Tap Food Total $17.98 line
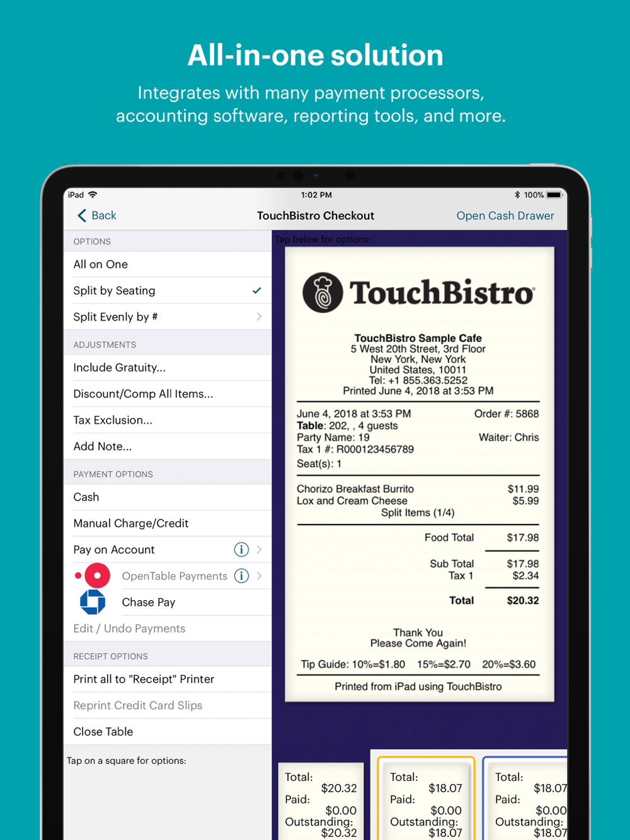Image resolution: width=630 pixels, height=840 pixels. click(481, 538)
